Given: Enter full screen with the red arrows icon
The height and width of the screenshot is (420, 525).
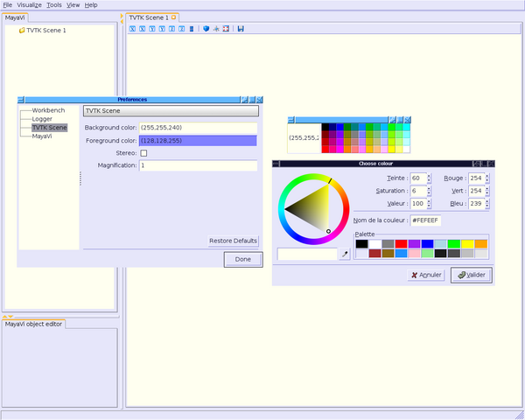Looking at the screenshot, I should point(226,29).
